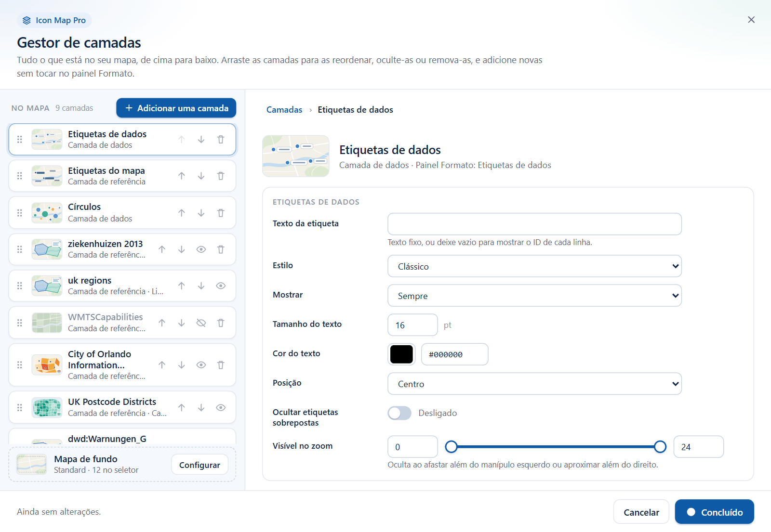Select the WMTSCapabilities layer row
The image size is (771, 532).
click(x=122, y=323)
